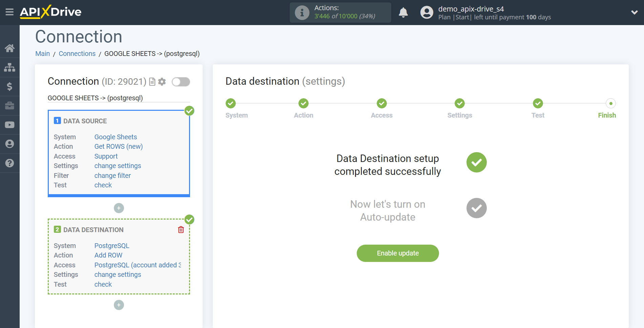
Task: Click the demo_apix-drive_s4 username
Action: click(471, 9)
